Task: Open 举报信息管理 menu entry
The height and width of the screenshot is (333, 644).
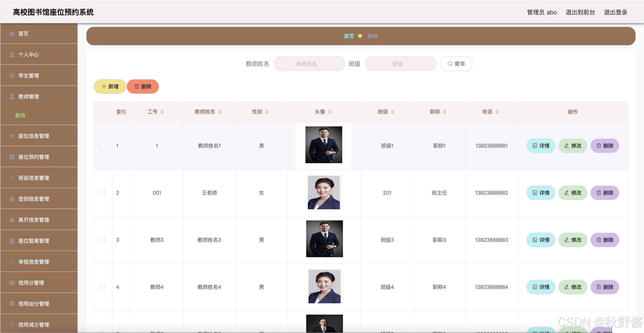Action: (34, 262)
